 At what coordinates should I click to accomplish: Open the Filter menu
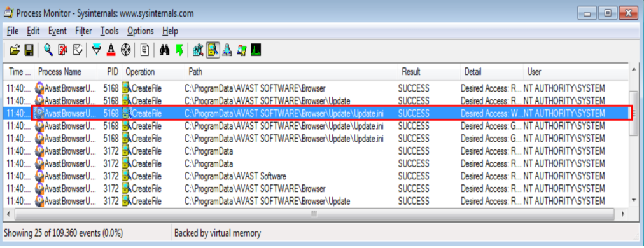point(83,31)
